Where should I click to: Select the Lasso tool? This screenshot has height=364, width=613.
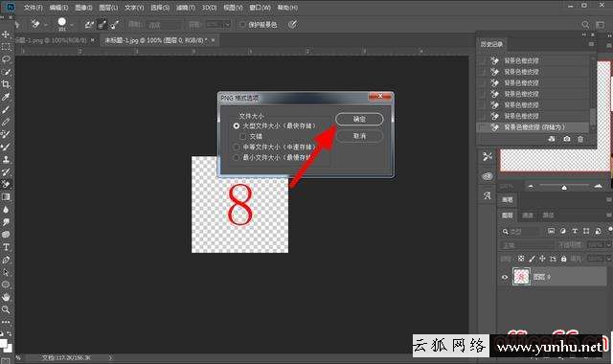click(6, 59)
